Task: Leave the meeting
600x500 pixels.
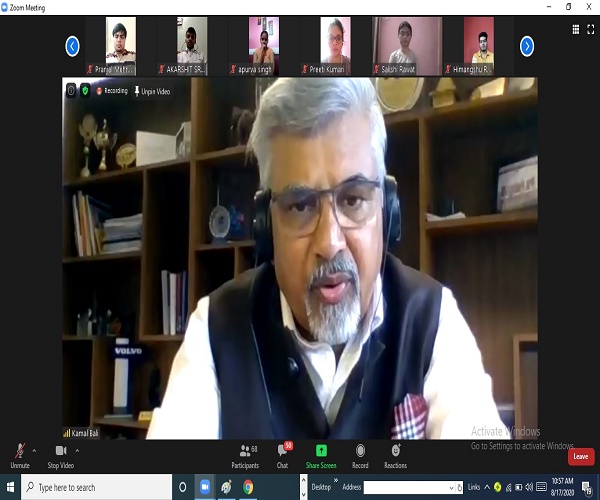Action: coord(581,456)
